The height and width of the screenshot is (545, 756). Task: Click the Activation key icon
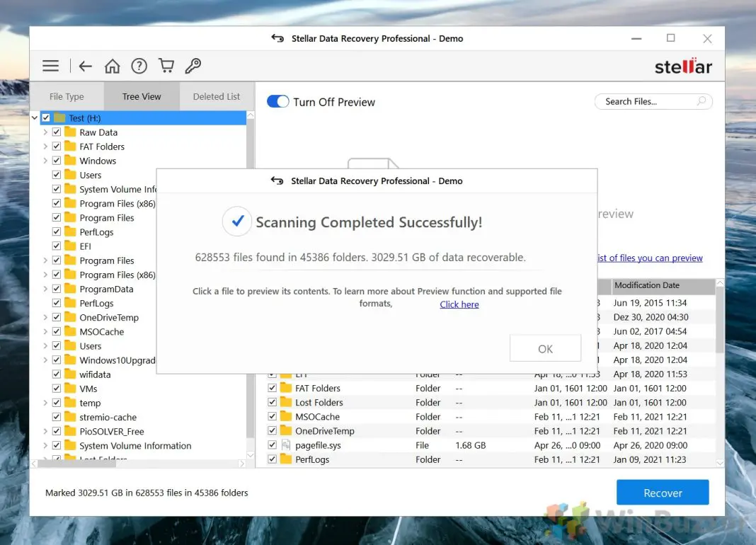tap(193, 66)
